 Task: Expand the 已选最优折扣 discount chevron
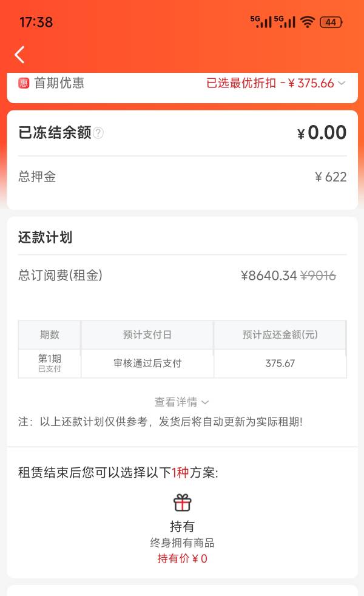tap(342, 83)
